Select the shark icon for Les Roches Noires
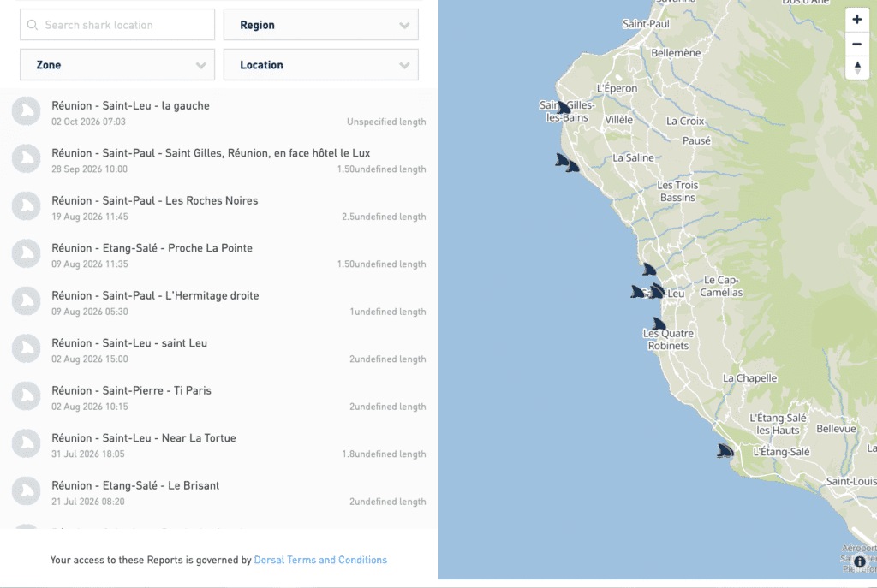 (x=27, y=206)
